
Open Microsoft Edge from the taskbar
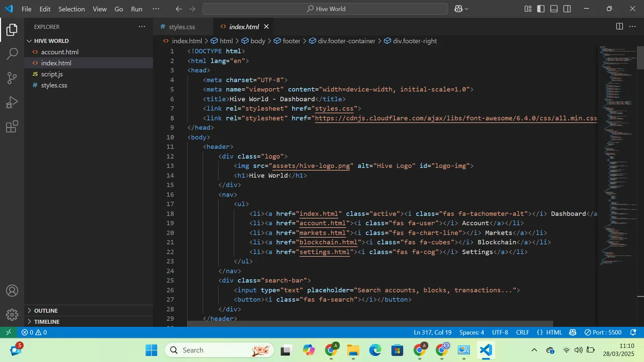375,350
